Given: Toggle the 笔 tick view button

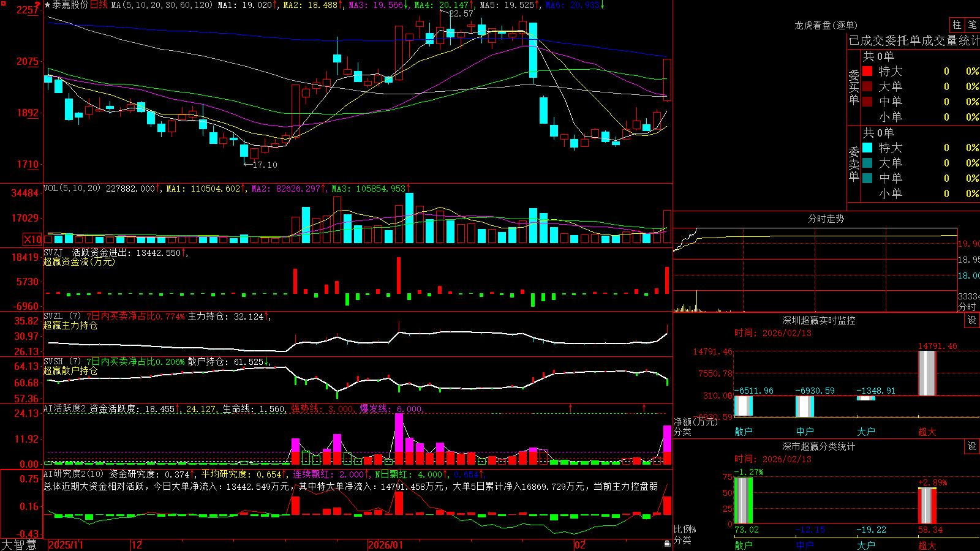Looking at the screenshot, I should point(973,25).
